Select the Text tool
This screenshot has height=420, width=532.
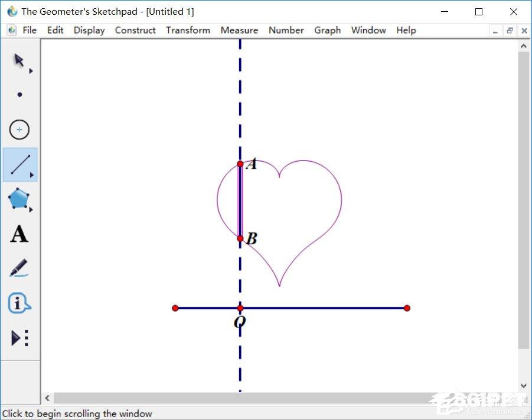click(x=19, y=234)
